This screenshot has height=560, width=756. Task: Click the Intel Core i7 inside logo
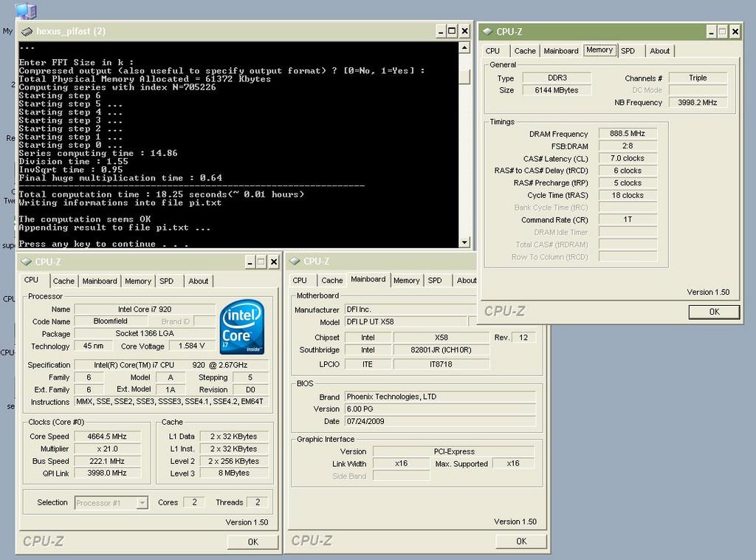[x=242, y=327]
